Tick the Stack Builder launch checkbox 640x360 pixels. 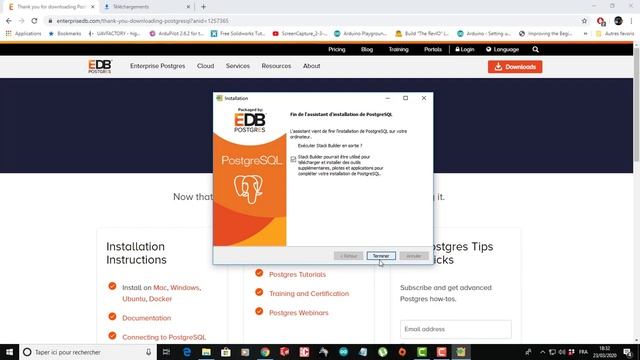(293, 160)
